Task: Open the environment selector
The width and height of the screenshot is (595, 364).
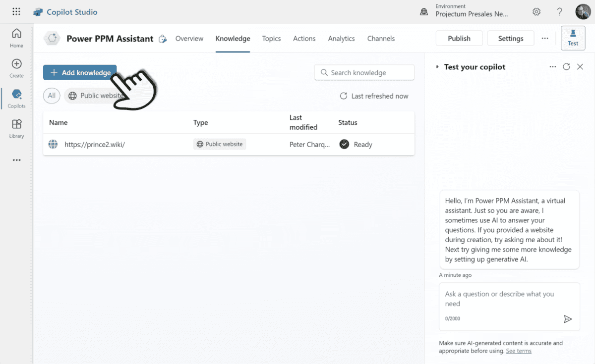Action: tap(471, 11)
